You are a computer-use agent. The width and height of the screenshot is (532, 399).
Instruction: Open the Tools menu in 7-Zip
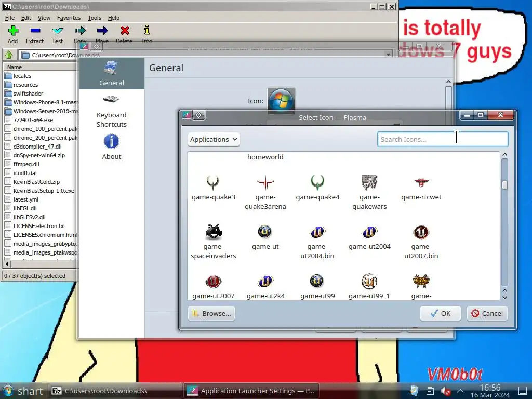click(95, 18)
